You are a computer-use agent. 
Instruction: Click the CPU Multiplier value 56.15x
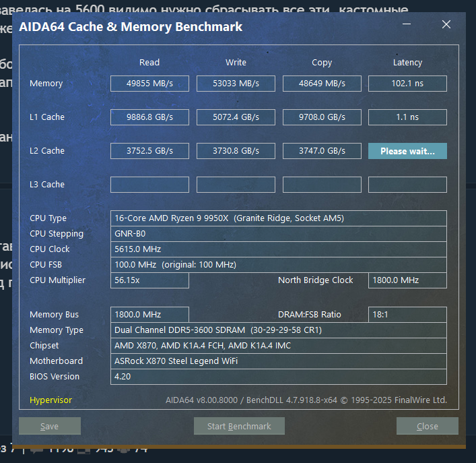point(149,280)
